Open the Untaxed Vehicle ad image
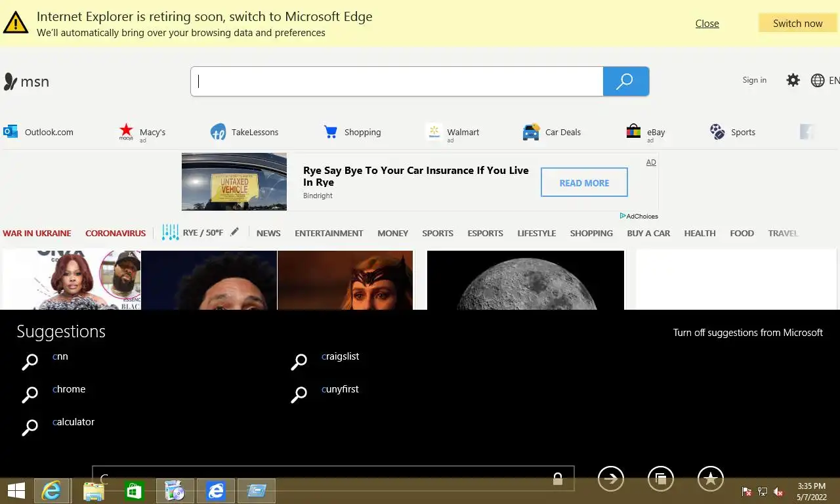Image resolution: width=840 pixels, height=504 pixels. pyautogui.click(x=234, y=182)
